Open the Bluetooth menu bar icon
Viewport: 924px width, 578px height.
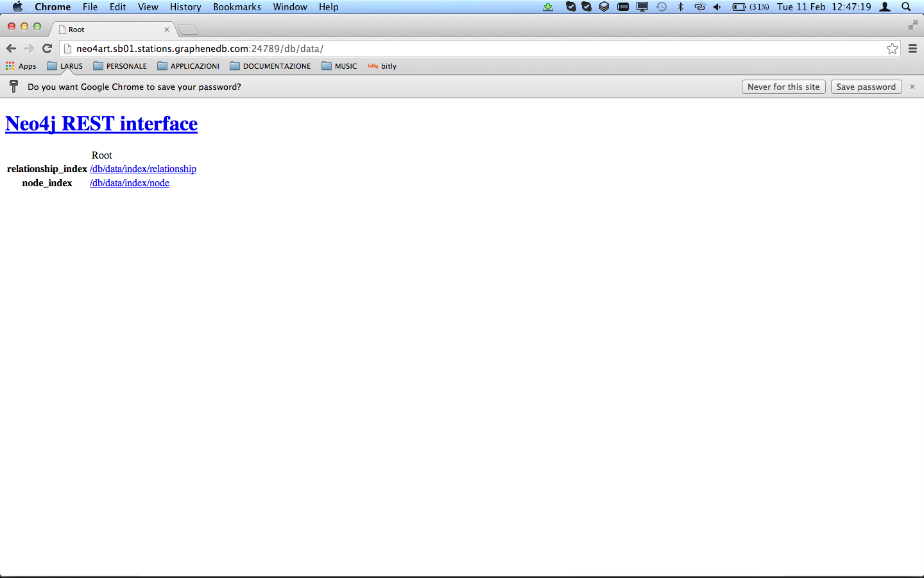pyautogui.click(x=681, y=7)
